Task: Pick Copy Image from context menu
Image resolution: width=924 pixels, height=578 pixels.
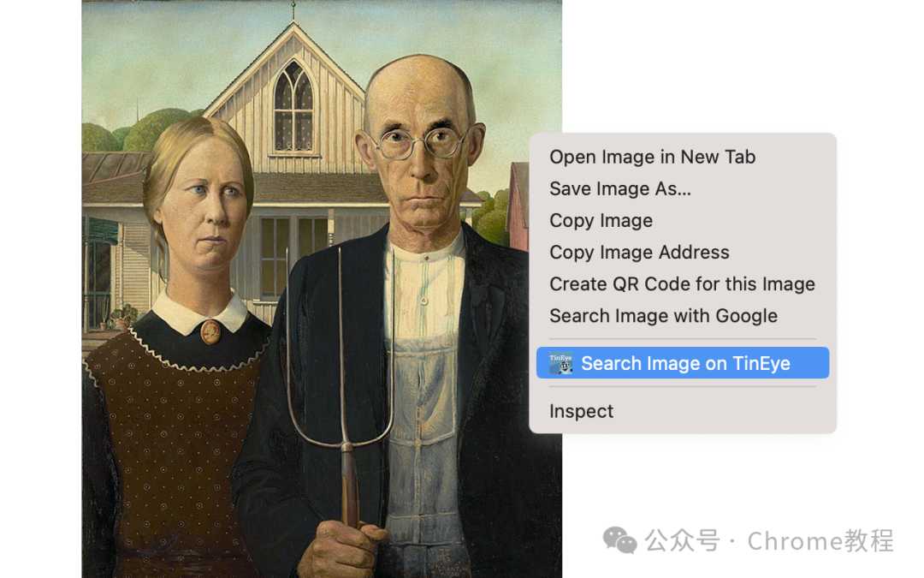Action: 601,221
